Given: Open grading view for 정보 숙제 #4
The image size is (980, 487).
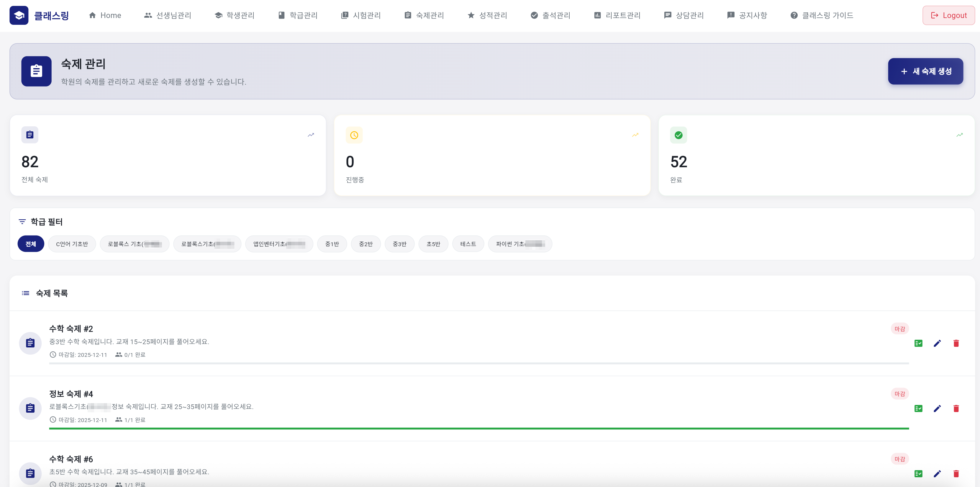Looking at the screenshot, I should pos(918,408).
